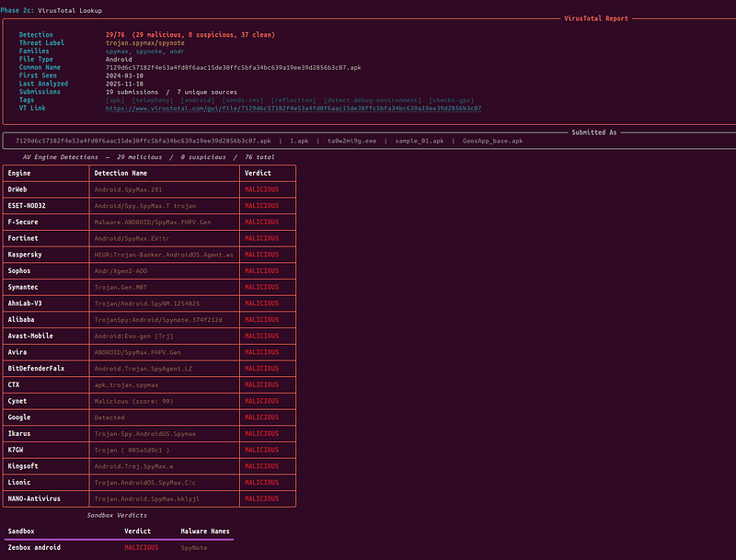Select Kingsoft detection 'Android.Troj.SpyMax.e'
736x560 pixels.
tap(133, 466)
